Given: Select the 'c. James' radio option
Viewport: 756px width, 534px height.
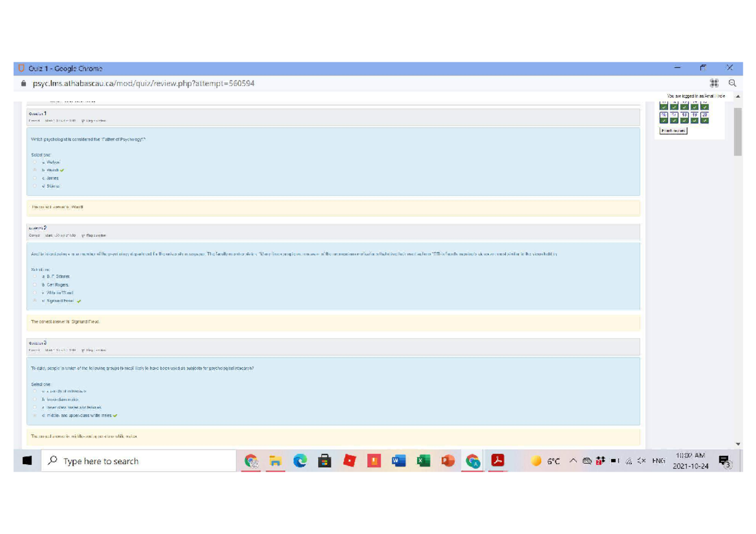Looking at the screenshot, I should point(35,178).
